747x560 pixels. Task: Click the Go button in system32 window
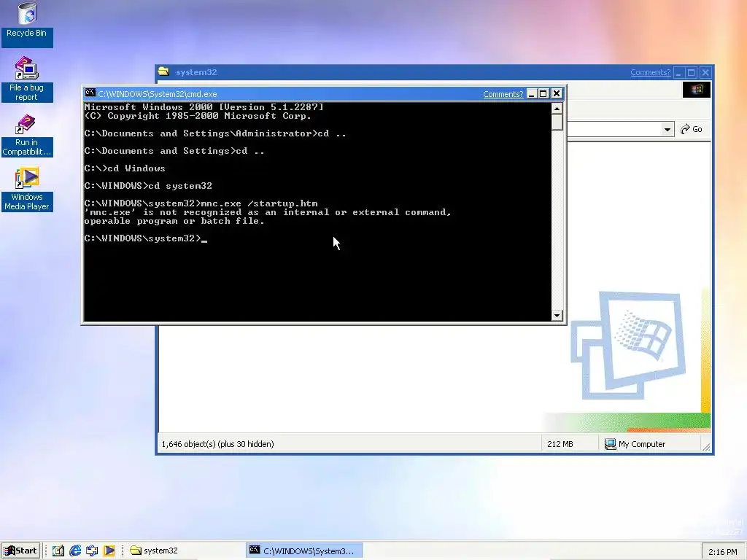point(692,130)
